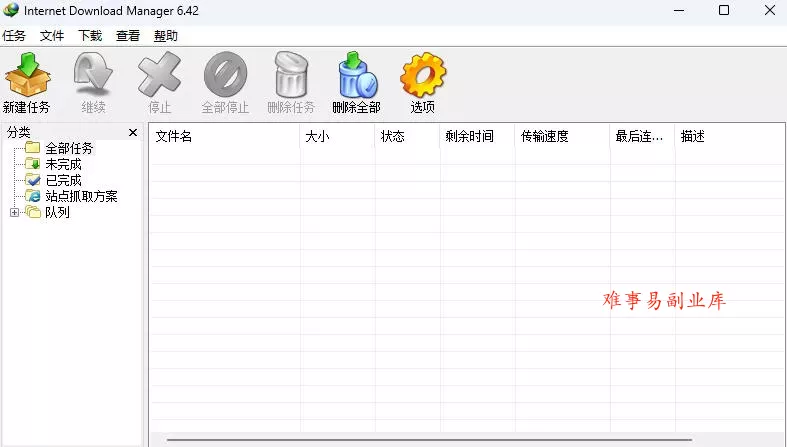Image resolution: width=787 pixels, height=447 pixels.
Task: Click the folders icon beside 队列
Action: click(33, 212)
